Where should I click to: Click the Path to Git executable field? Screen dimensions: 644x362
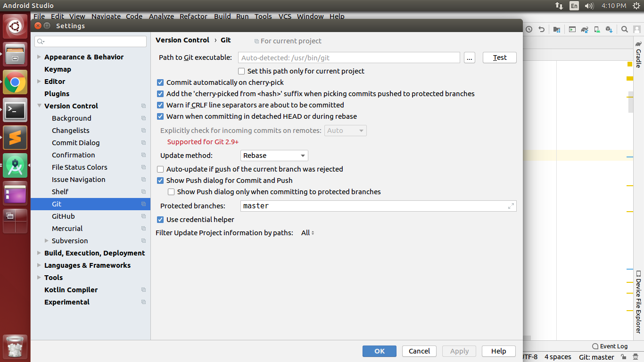click(x=349, y=58)
